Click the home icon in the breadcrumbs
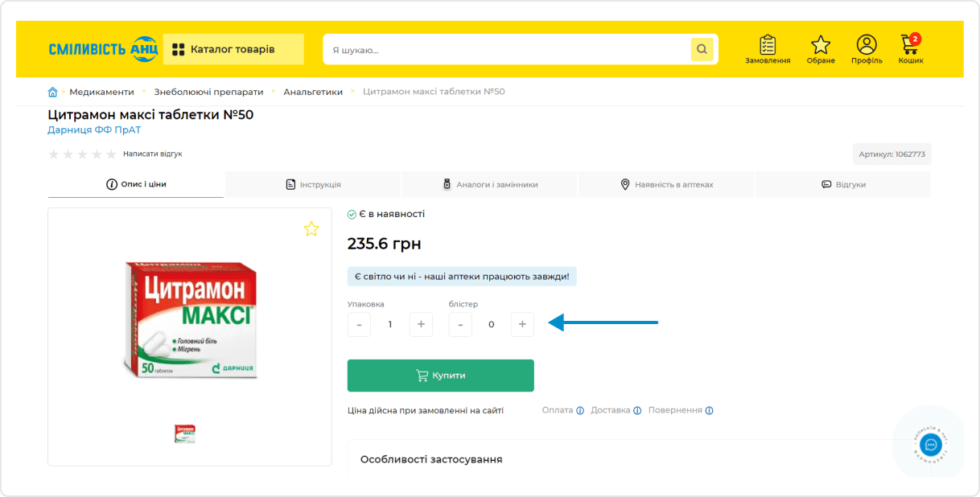Screen dimensions: 980x497 click(52, 91)
